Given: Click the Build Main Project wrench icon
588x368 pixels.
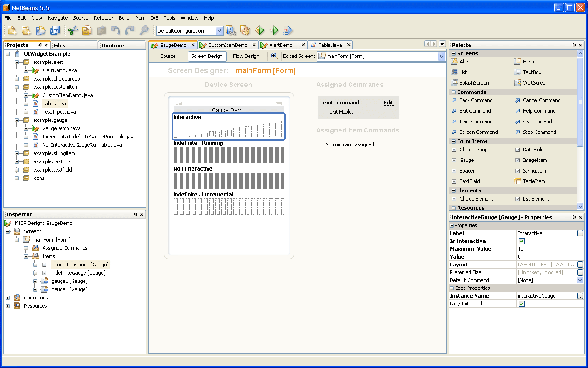Looking at the screenshot, I should click(x=231, y=30).
